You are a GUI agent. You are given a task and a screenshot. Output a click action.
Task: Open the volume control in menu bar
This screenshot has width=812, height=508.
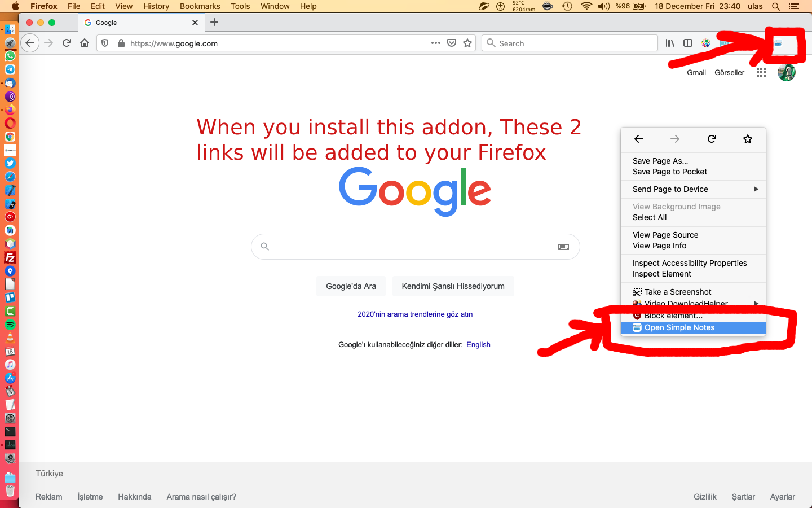[604, 6]
